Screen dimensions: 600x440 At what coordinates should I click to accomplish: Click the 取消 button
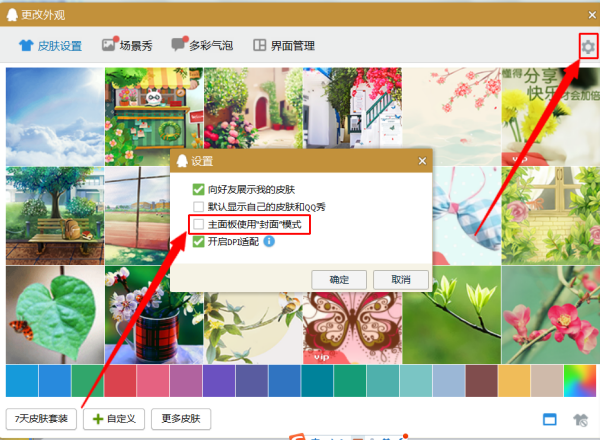coord(401,280)
